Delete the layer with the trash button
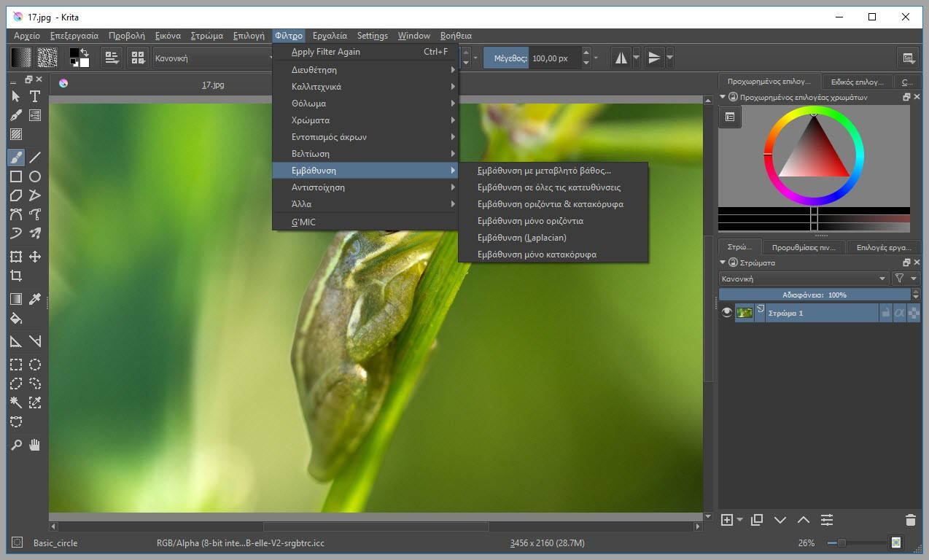The width and height of the screenshot is (929, 560). (910, 519)
